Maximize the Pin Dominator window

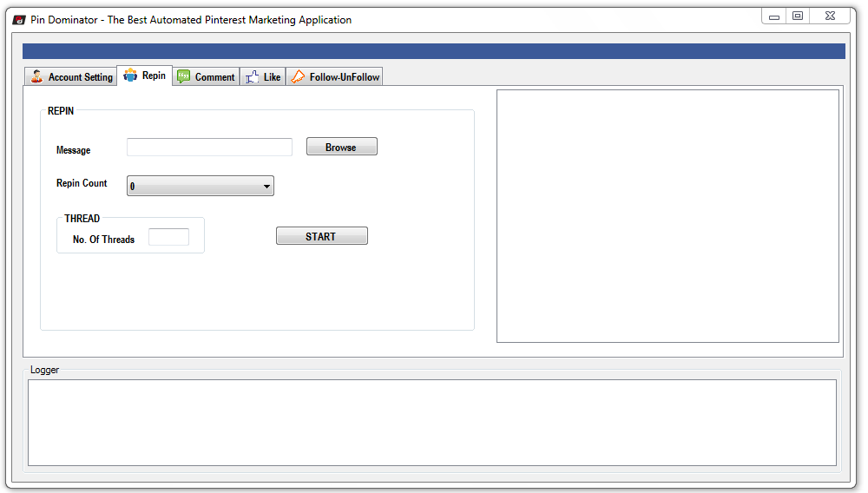point(798,16)
